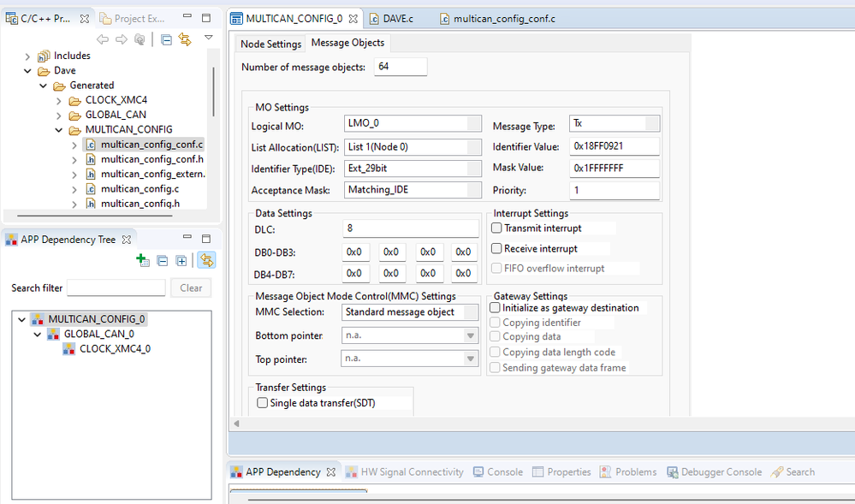Screen dimensions: 855x504
Task: Click the Back navigation arrow in Projects view
Action: (102, 39)
